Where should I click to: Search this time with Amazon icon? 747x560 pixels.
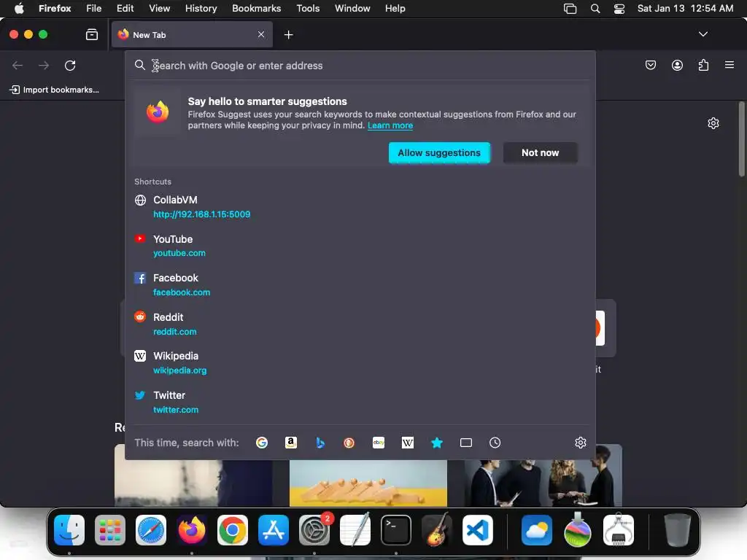pyautogui.click(x=291, y=443)
